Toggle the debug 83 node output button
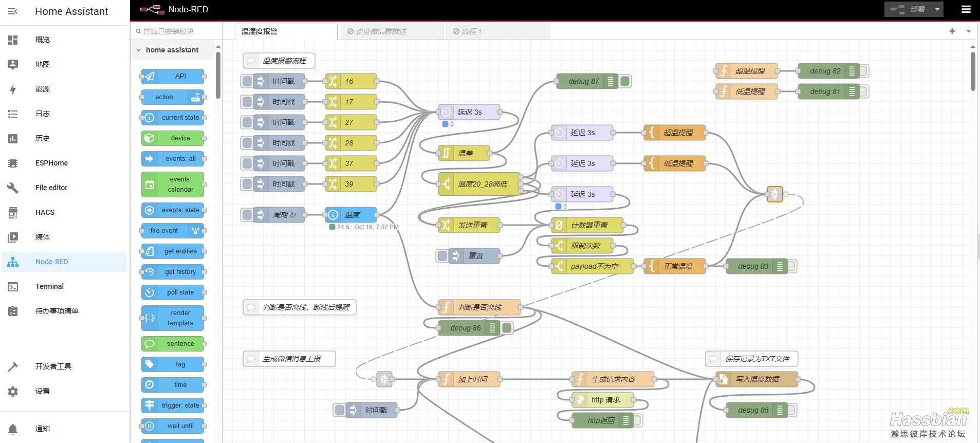The width and height of the screenshot is (980, 443). [791, 266]
